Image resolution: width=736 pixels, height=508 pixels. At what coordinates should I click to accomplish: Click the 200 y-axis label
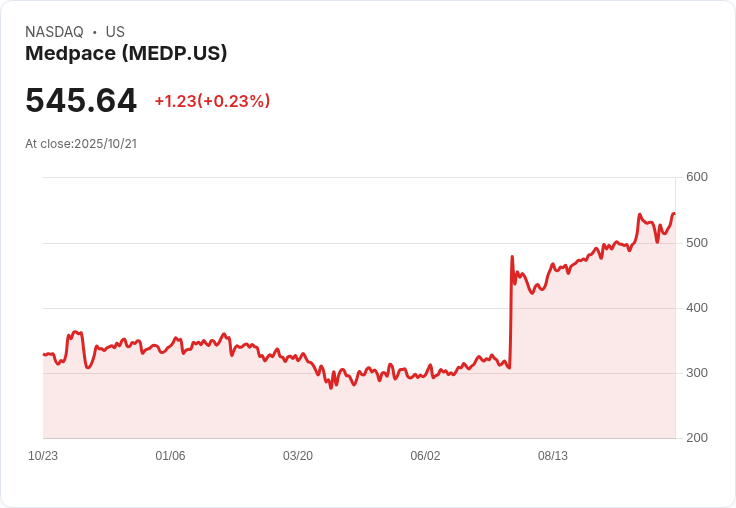(x=697, y=438)
